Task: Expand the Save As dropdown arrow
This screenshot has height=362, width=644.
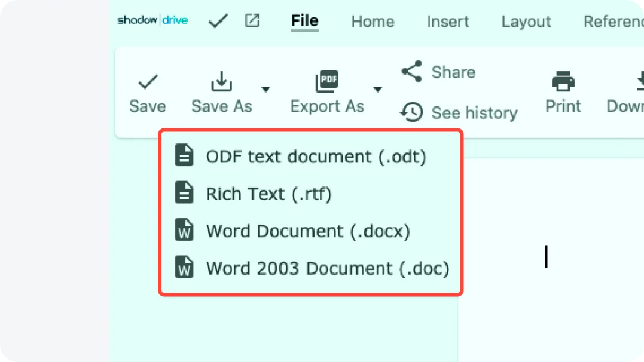Action: click(265, 90)
